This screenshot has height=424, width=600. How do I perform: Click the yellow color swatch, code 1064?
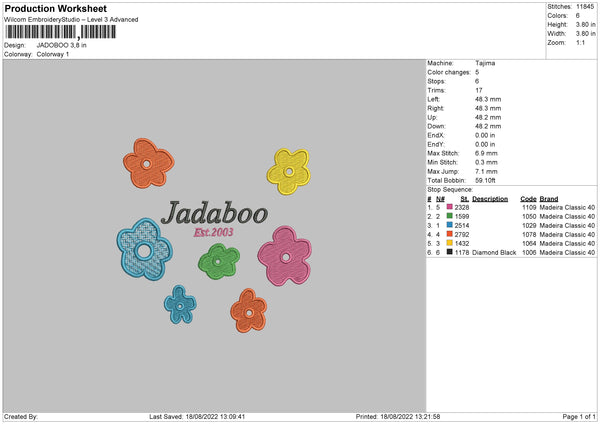pos(450,243)
